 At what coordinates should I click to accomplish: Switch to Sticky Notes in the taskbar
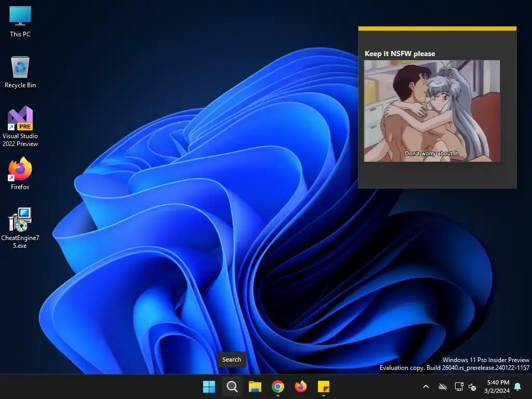324,387
